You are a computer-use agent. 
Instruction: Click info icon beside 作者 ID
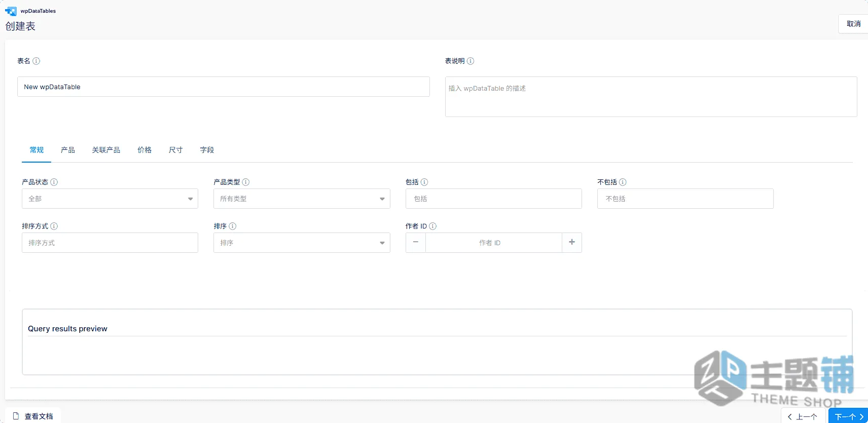click(x=432, y=226)
